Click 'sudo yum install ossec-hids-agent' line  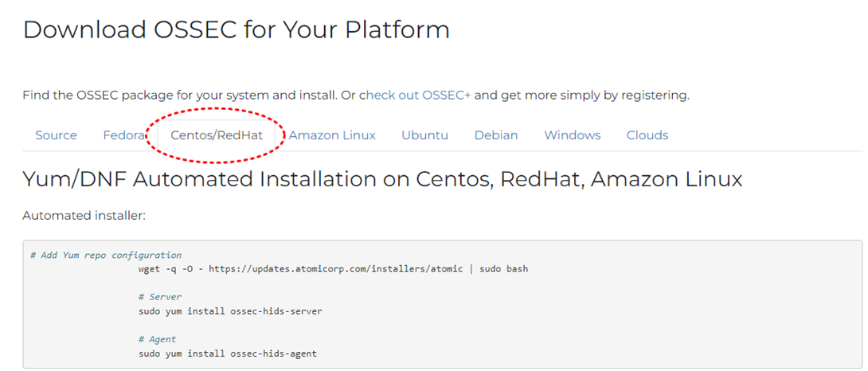228,353
